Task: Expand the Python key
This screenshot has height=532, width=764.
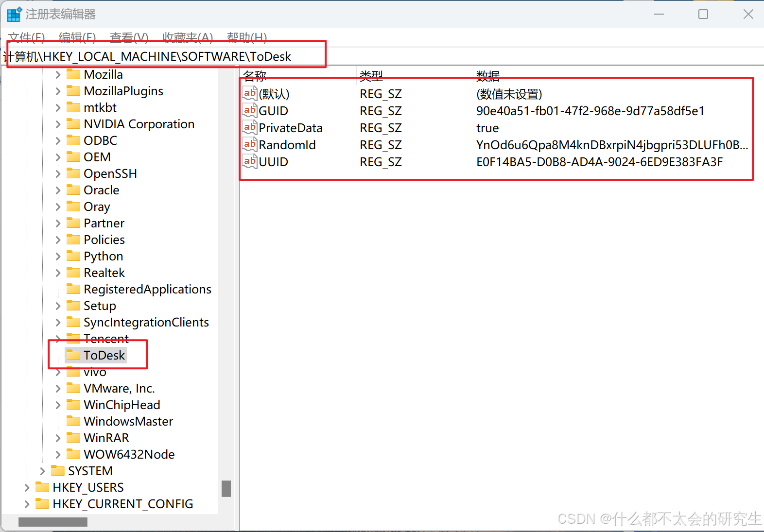Action: 58,256
